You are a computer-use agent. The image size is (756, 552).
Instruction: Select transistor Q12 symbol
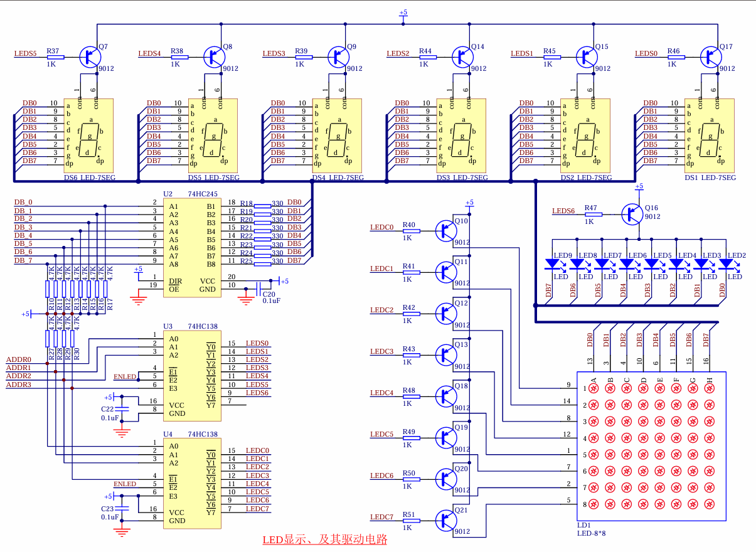click(446, 314)
